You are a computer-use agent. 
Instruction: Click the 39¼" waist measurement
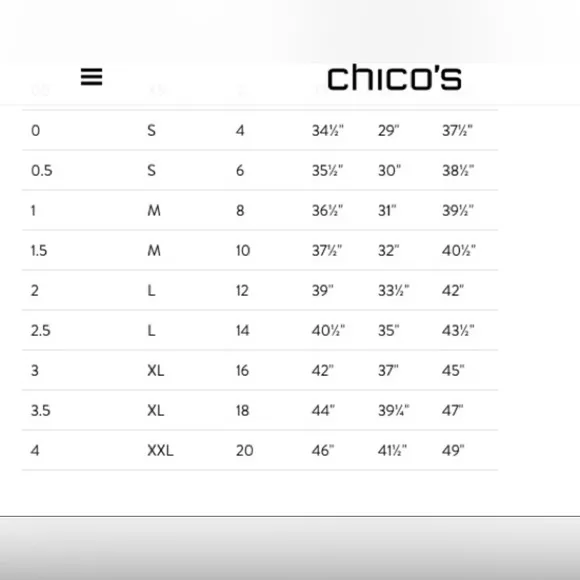coord(394,411)
